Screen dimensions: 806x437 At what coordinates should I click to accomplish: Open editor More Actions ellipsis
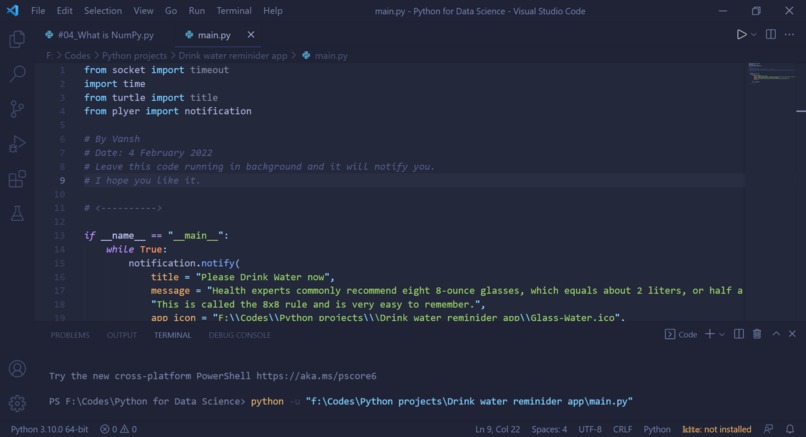coord(789,34)
